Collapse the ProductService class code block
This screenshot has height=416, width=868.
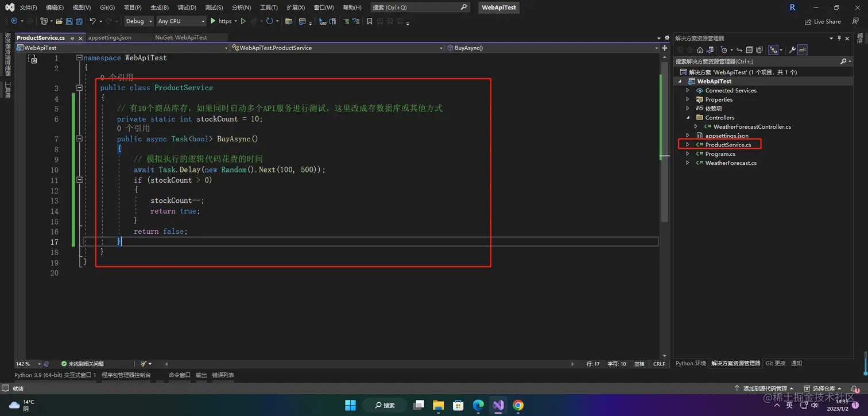79,88
